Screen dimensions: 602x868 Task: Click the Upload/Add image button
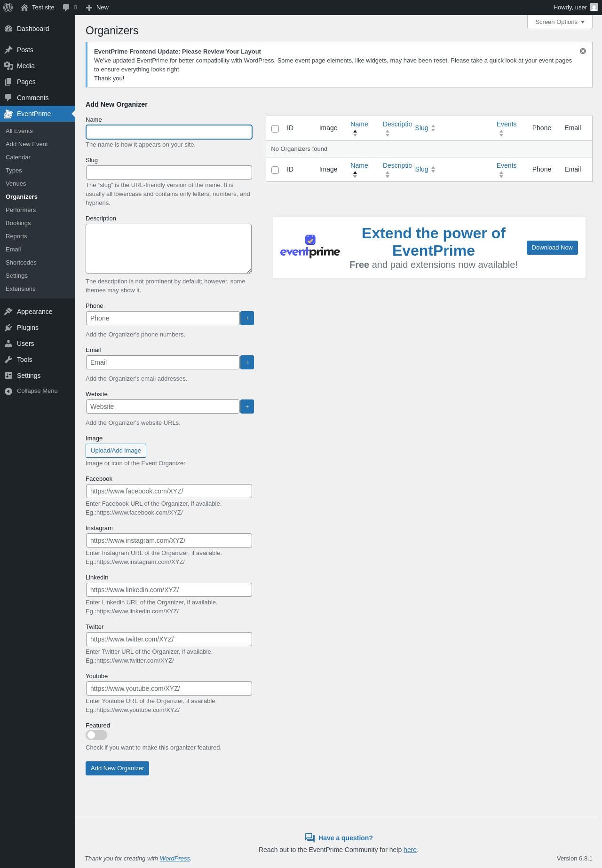[x=116, y=451]
